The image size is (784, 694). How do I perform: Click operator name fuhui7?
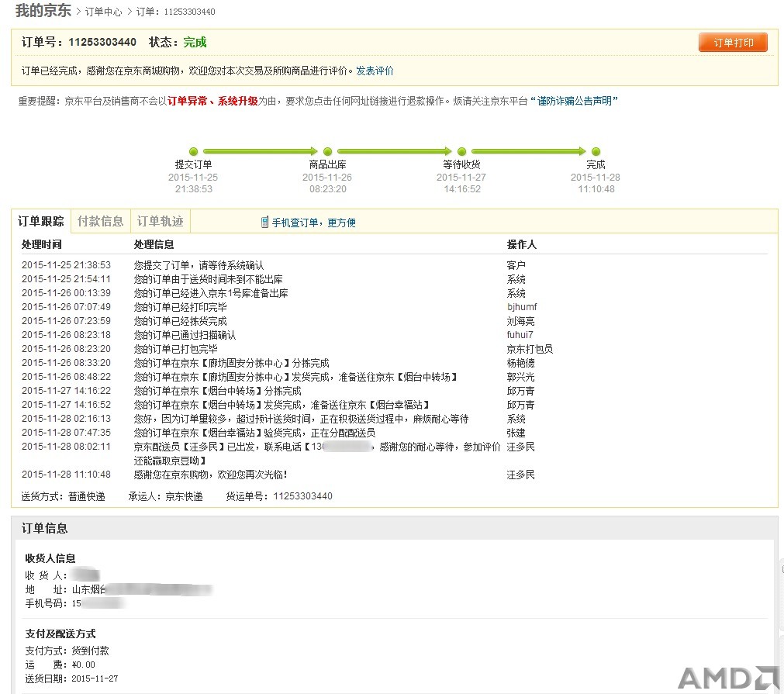tap(520, 335)
